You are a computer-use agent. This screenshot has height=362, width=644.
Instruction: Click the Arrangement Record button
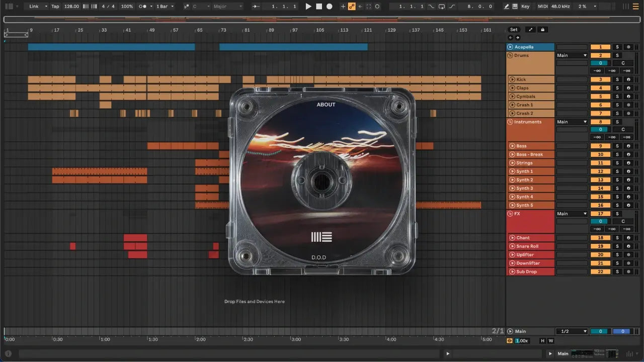(330, 7)
